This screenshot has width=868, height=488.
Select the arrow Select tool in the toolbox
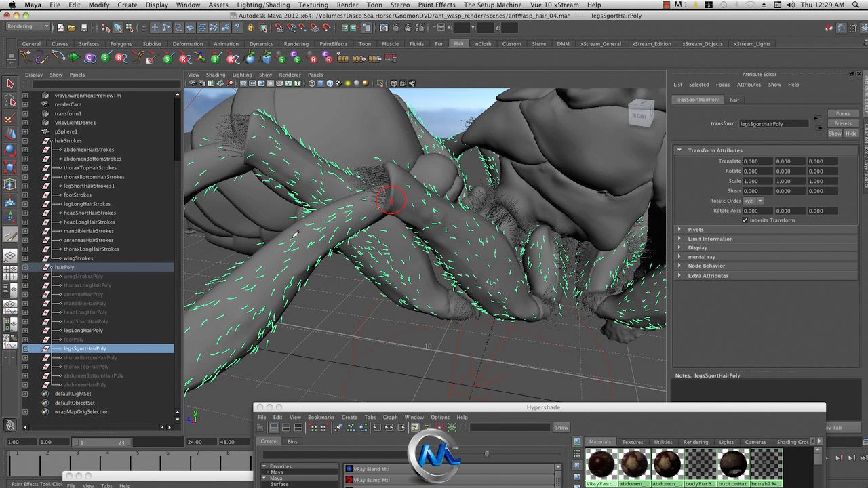click(x=10, y=83)
